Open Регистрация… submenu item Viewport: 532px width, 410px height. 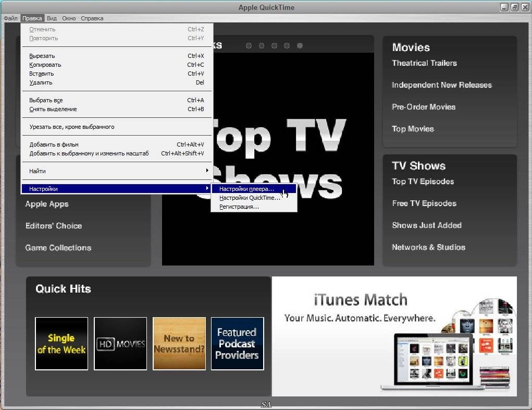point(254,207)
